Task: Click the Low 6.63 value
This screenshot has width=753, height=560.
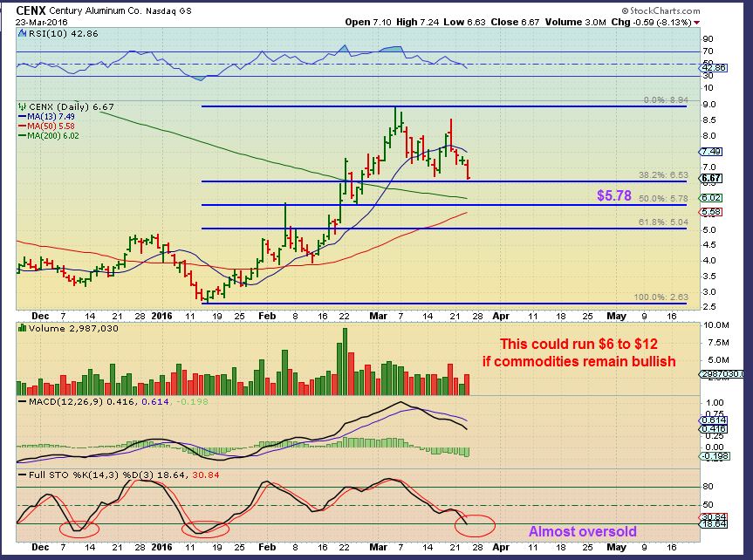Action: (x=464, y=22)
